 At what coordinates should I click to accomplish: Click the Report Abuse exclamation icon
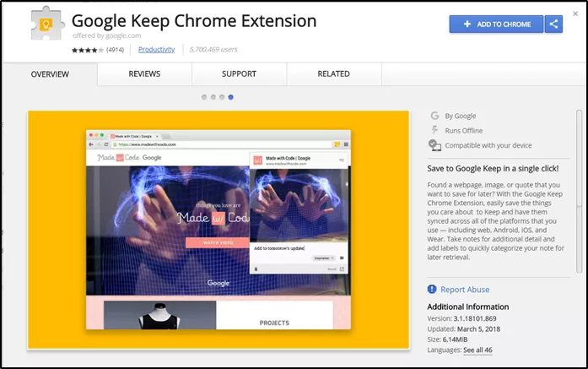[432, 289]
